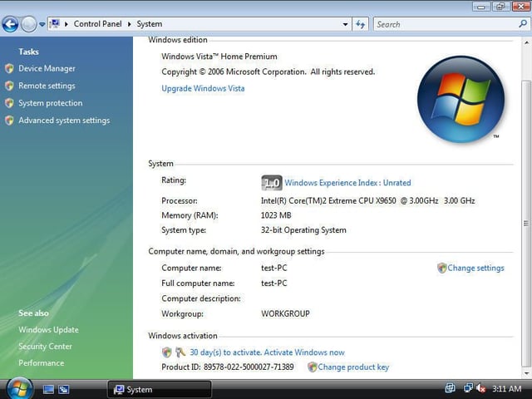Open the Windows Start orb
This screenshot has height=399, width=532.
point(20,389)
